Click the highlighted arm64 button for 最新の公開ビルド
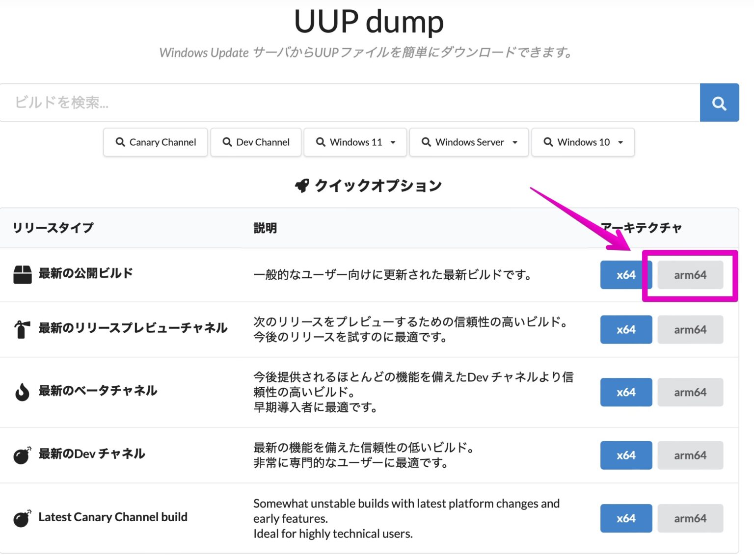Viewport: 754px width, 560px height. 690,275
